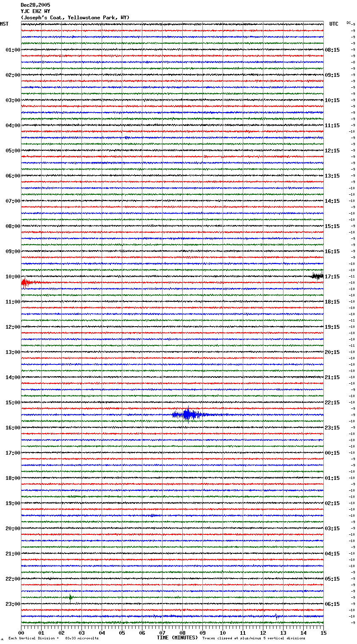Click the x-axis minute tick label "08"
Image resolution: width=357 pixels, height=644 pixels.
(183, 633)
